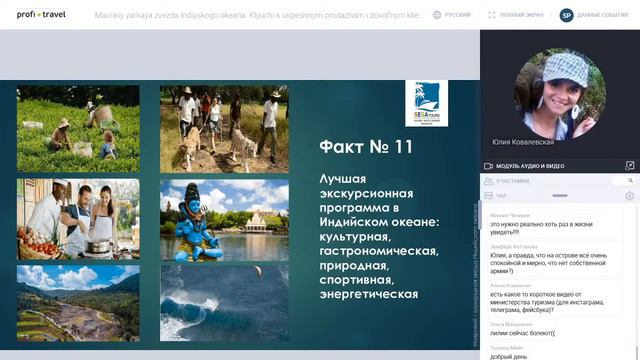Click chat message 'есть какое то короткое видео'

tap(547, 302)
